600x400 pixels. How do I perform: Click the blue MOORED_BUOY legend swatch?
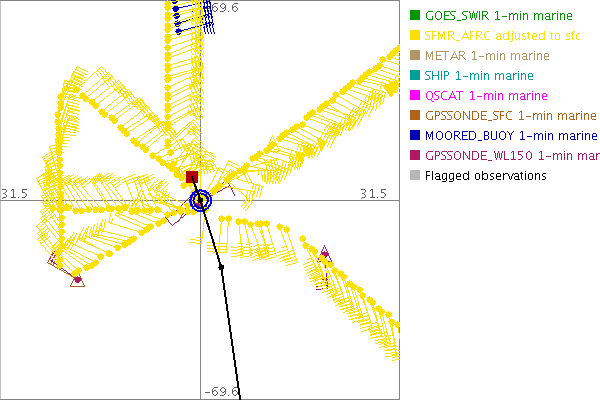click(415, 135)
